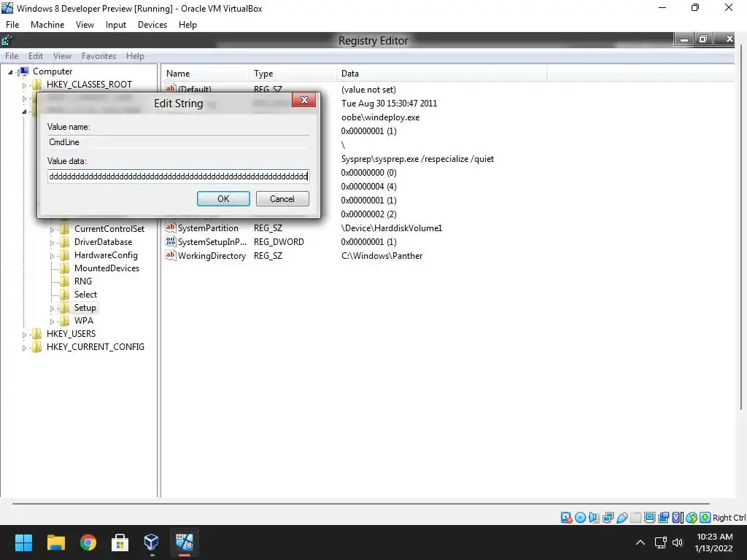Open File Explorer from the taskbar
Viewport: 747px width, 560px height.
55,542
